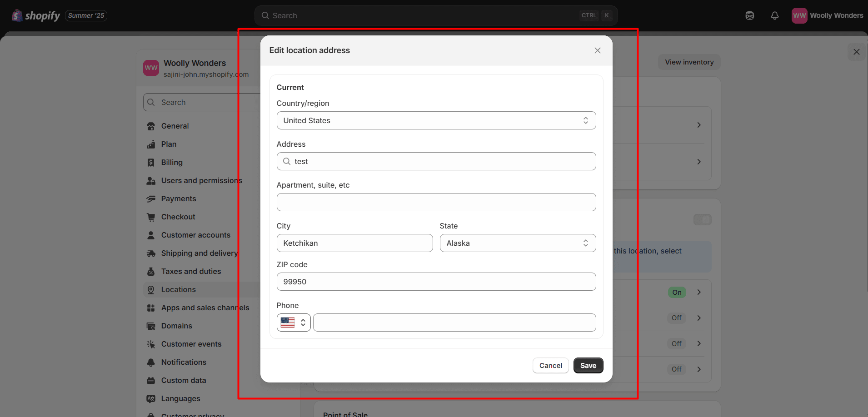The image size is (868, 417).
Task: Click the Custom data icon
Action: coord(151,381)
